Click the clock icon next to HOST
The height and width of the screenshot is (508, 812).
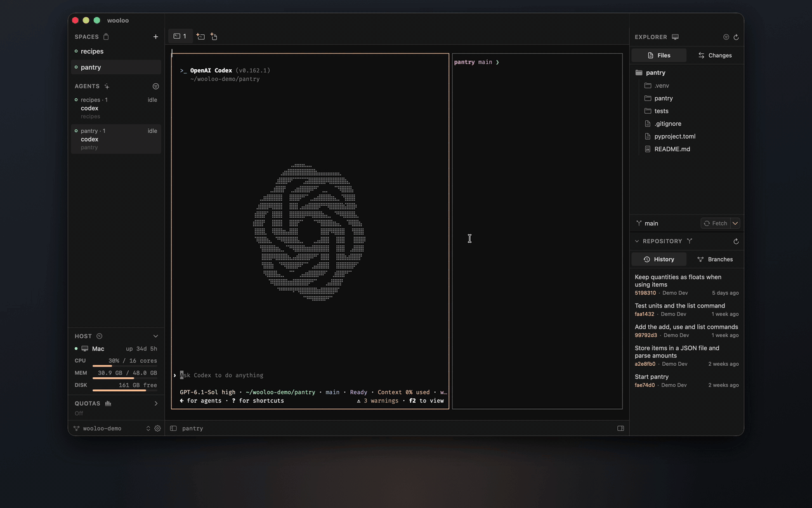(99, 336)
